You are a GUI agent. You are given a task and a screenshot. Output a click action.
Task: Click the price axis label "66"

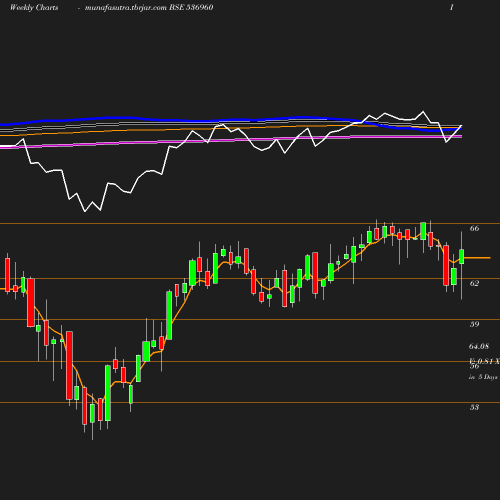pos(474,228)
